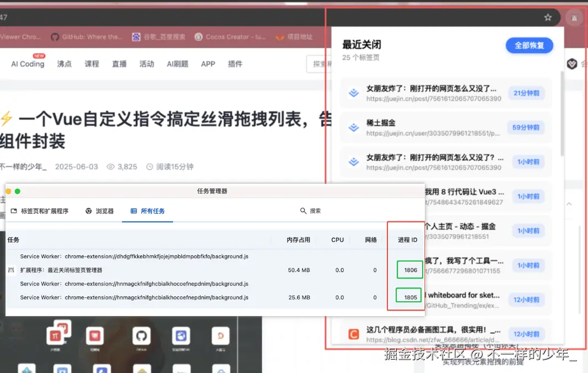Sort by the 内存占用 column header
The height and width of the screenshot is (373, 588).
298,240
